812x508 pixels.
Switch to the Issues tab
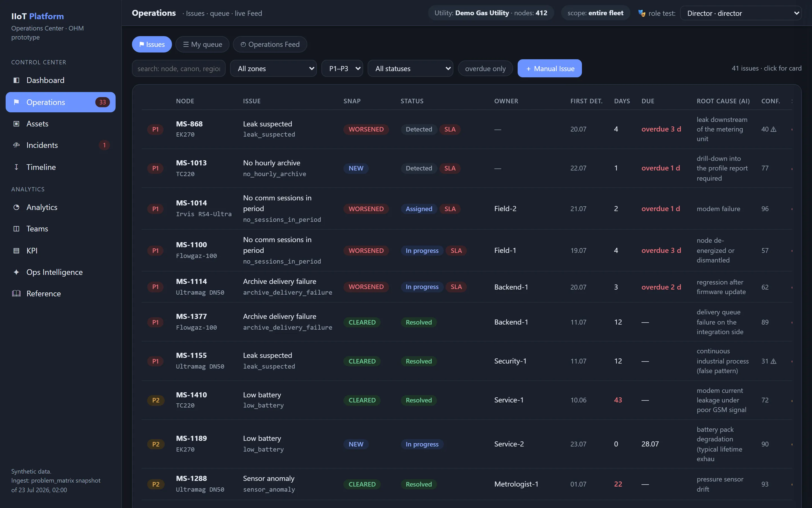pyautogui.click(x=152, y=44)
